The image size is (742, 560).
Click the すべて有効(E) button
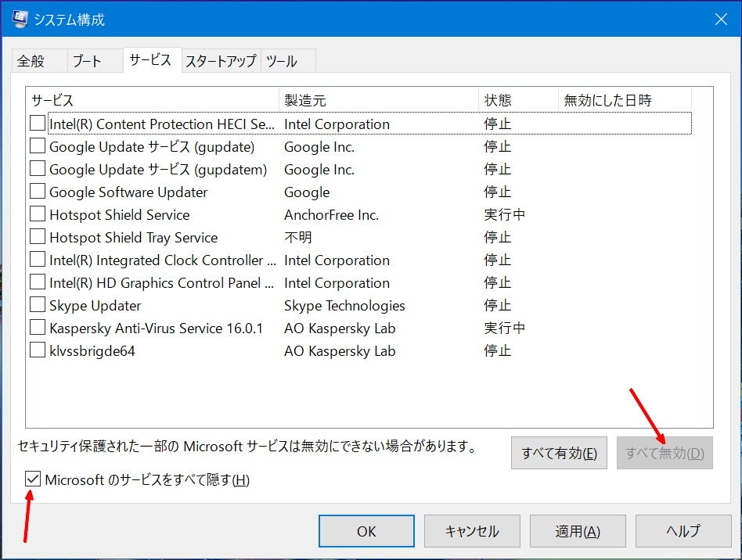[559, 453]
